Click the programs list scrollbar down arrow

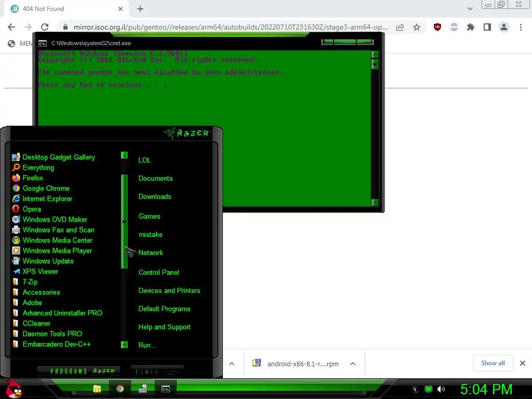point(125,345)
